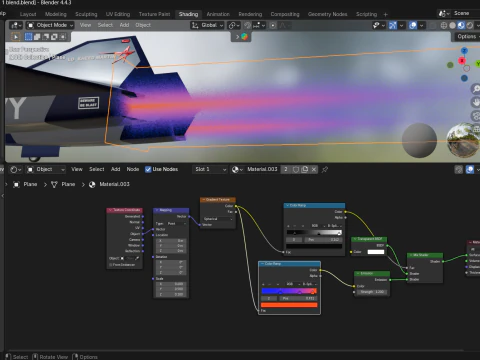Toggle node editor overlay button
The image size is (480, 360).
pyautogui.click(x=470, y=170)
